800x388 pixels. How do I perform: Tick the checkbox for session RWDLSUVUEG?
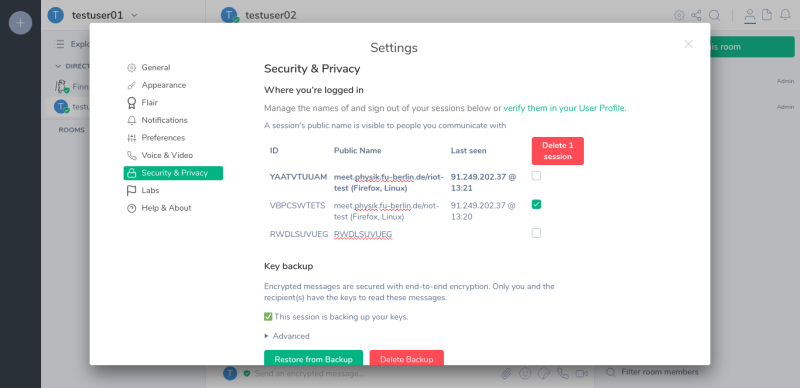(536, 233)
